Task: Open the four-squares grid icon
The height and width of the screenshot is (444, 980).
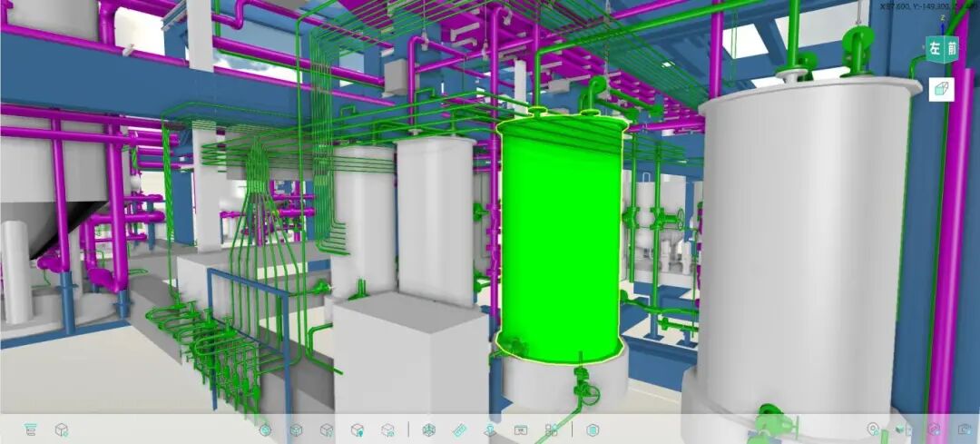Action: pyautogui.click(x=551, y=429)
